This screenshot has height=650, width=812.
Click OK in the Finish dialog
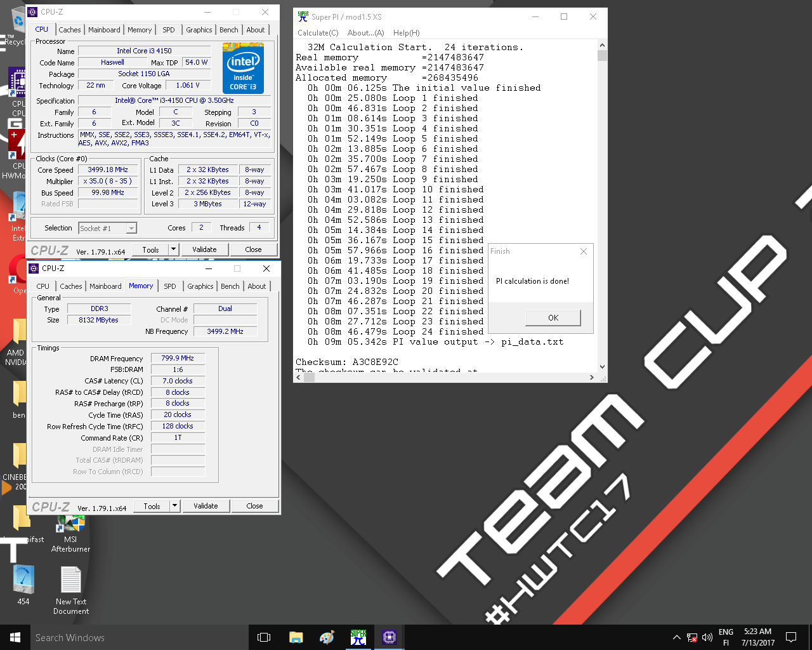click(x=553, y=318)
